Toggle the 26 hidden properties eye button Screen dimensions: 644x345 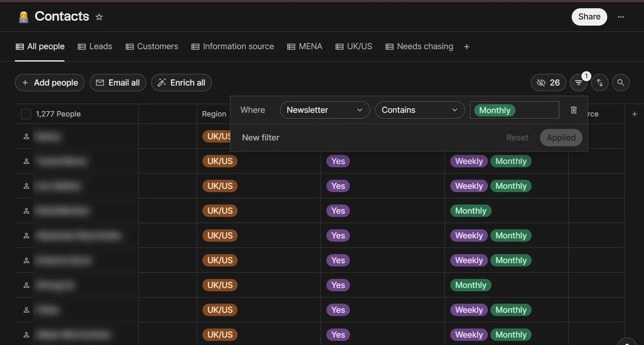[x=548, y=83]
